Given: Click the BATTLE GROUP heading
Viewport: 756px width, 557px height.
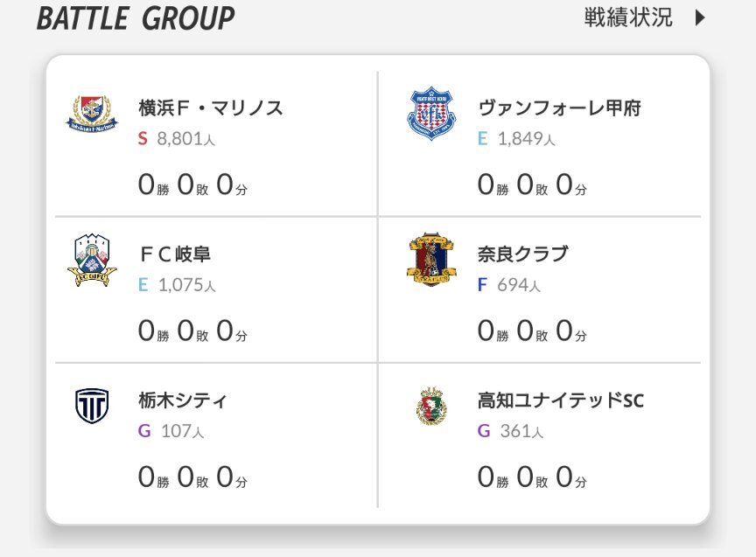Looking at the screenshot, I should 136,18.
